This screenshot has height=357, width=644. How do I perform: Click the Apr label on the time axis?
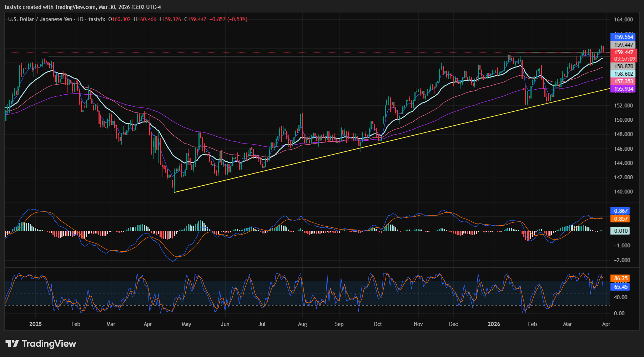pos(607,324)
